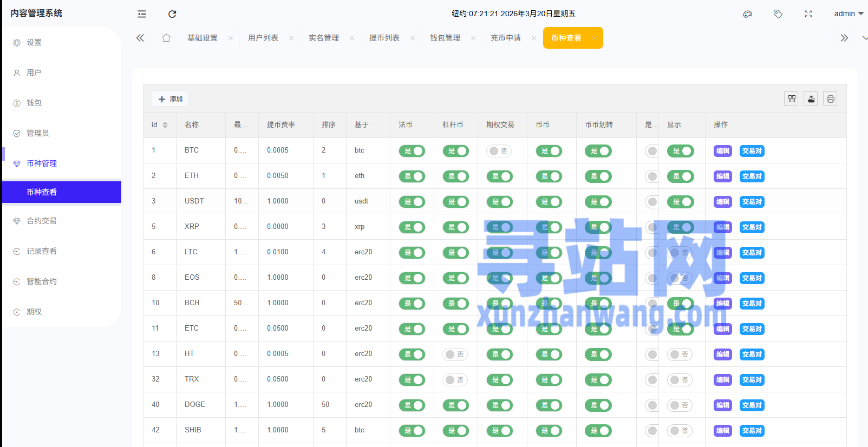Click the export table icon
Image resolution: width=868 pixels, height=447 pixels.
pyautogui.click(x=811, y=98)
